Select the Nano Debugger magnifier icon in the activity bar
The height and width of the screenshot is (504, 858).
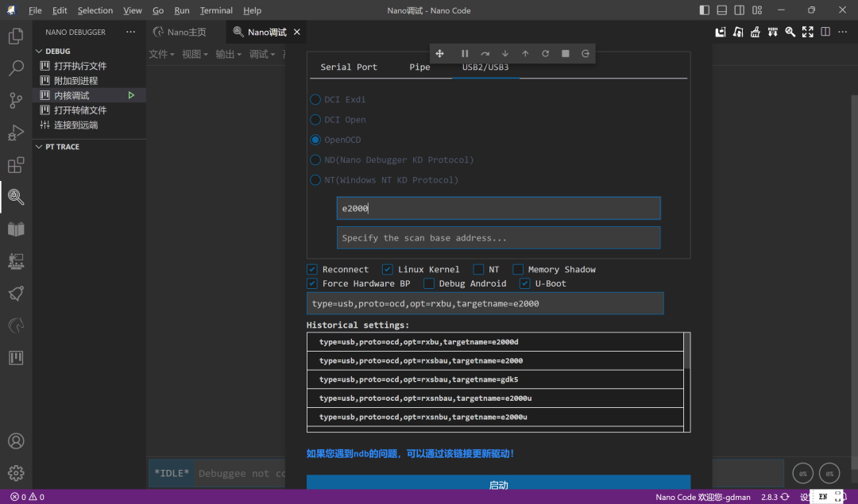[16, 197]
